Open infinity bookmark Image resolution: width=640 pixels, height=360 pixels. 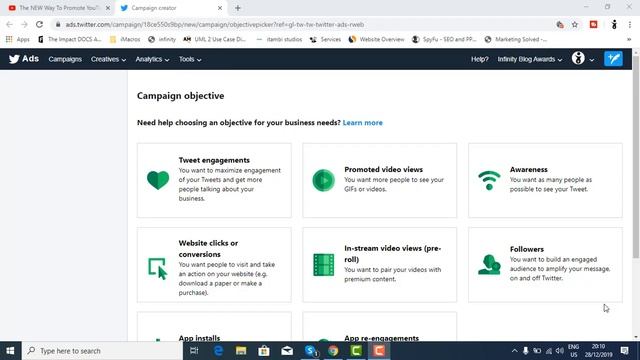coord(162,39)
